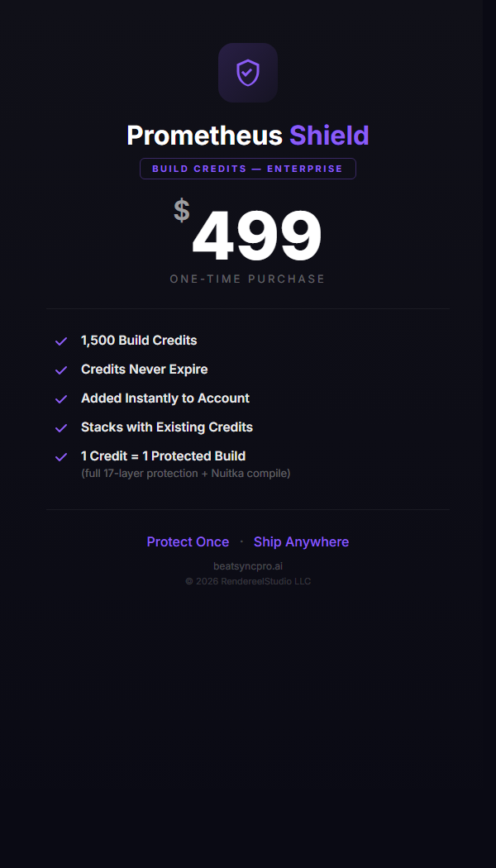Click checkmark beside 1 Credit = 1 Protected Build

click(x=60, y=456)
